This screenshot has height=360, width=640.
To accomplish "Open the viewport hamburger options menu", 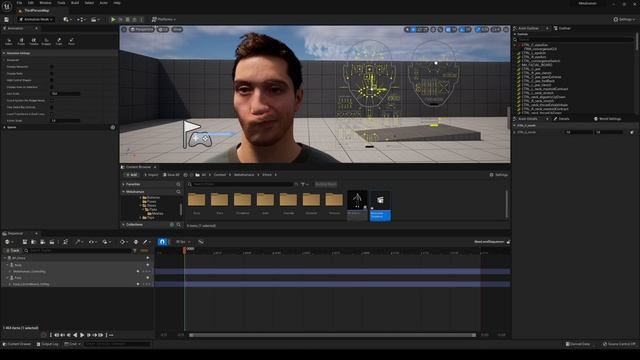I will [x=124, y=29].
